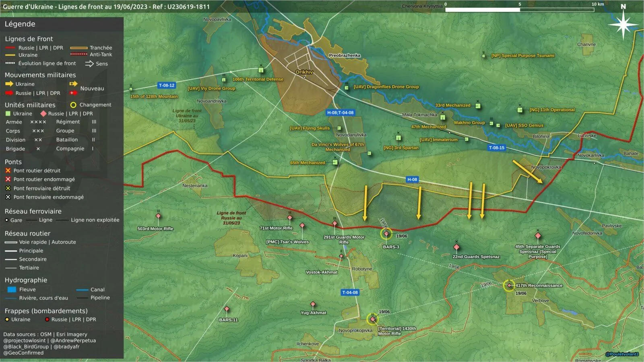Viewport: 644px width, 362px height.
Task: Select the Novofedorivka village label
Action: [587, 233]
